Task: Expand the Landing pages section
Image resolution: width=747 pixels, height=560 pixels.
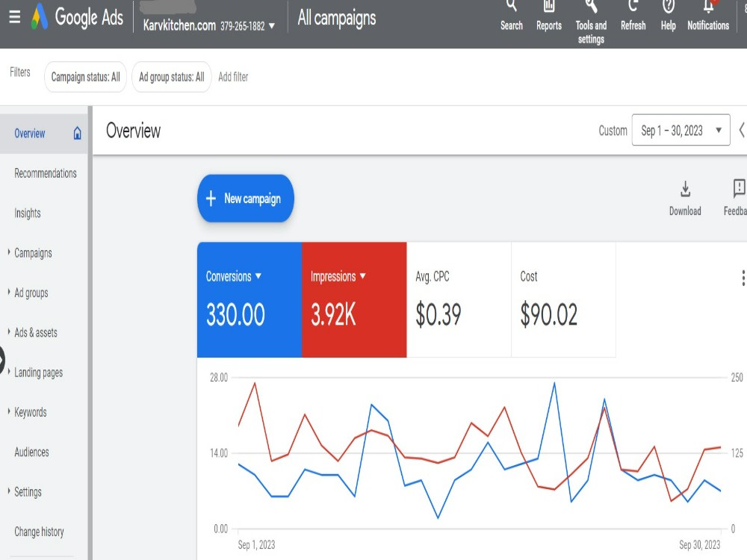Action: coord(9,371)
